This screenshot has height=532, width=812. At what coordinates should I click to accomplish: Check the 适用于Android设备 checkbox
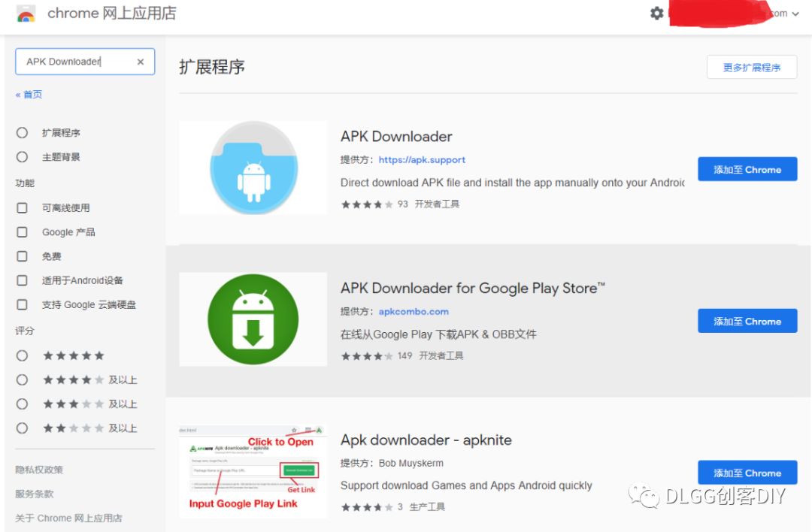22,280
